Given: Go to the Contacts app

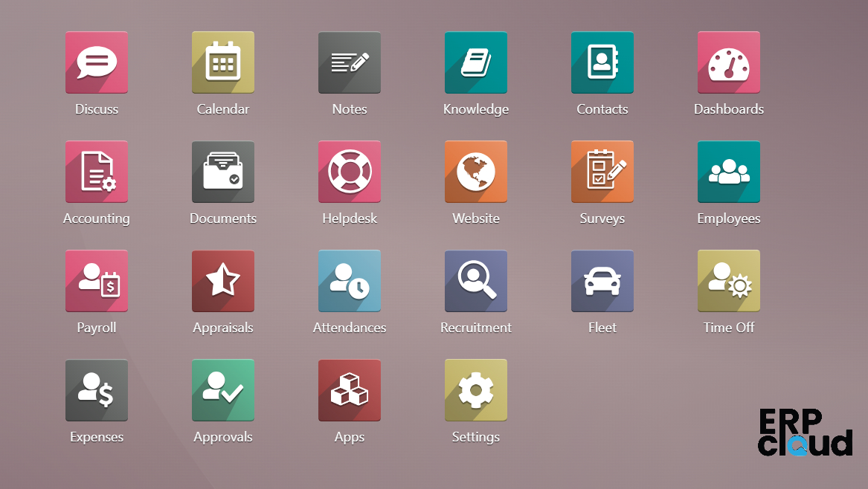Looking at the screenshot, I should pyautogui.click(x=602, y=62).
